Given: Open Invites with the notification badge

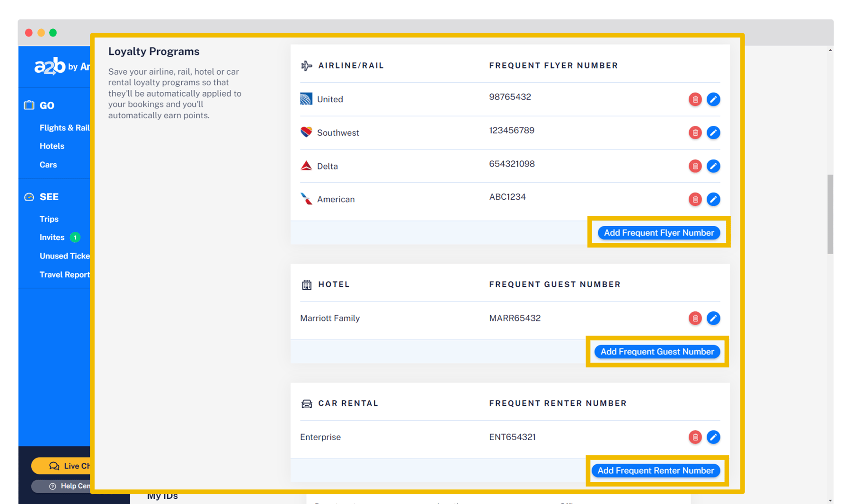Looking at the screenshot, I should tap(52, 237).
